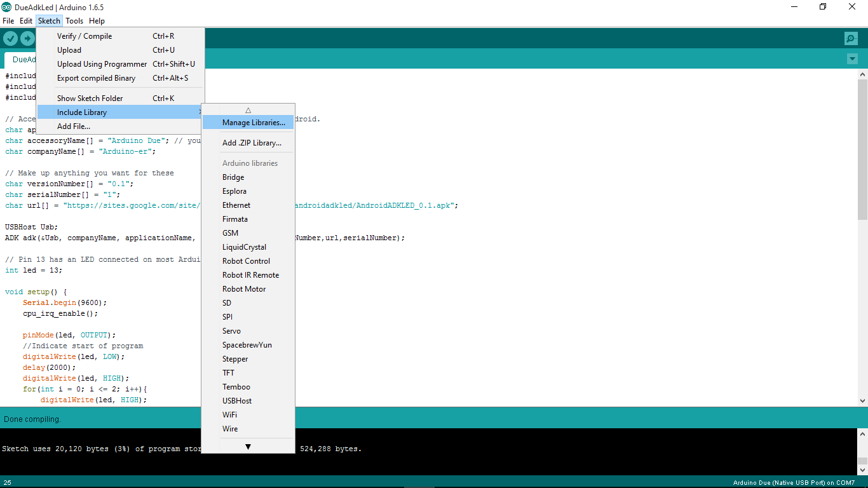Click the companyName "Arduino-er" code line
The width and height of the screenshot is (868, 488).
81,152
